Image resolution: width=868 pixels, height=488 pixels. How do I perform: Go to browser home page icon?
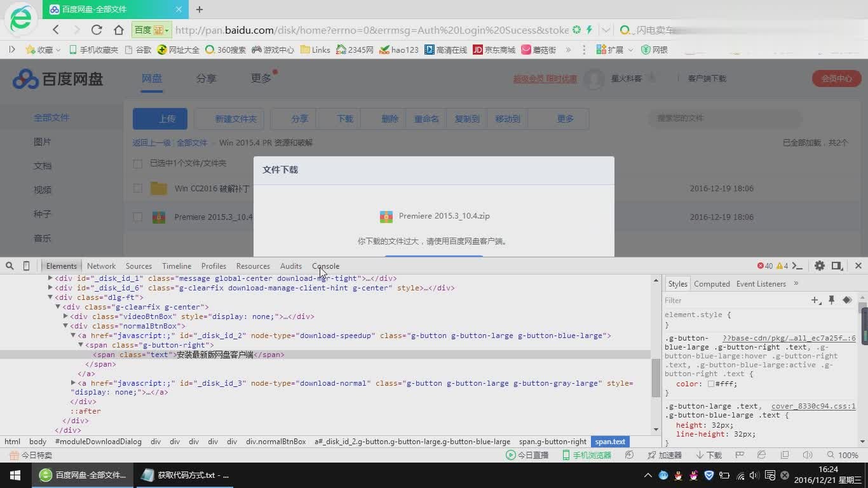(119, 30)
